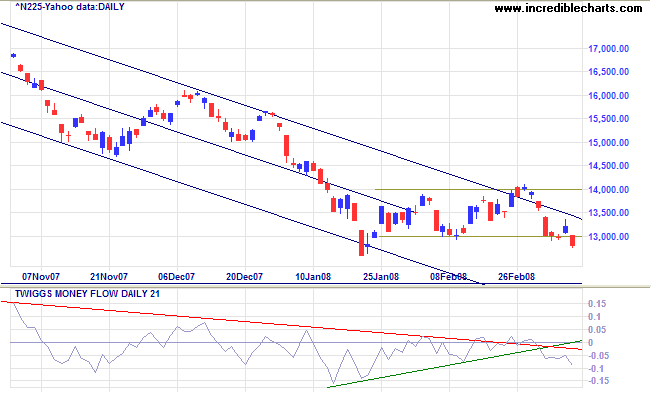Click the 13,000.00 price axis label
Screen dimensions: 651x395
tap(609, 237)
